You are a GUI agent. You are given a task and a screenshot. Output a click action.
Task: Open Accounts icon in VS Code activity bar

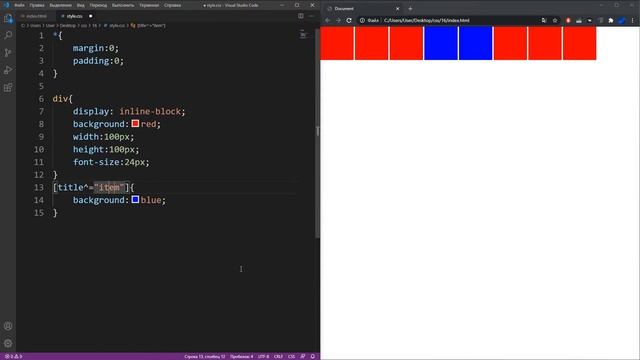click(8, 326)
